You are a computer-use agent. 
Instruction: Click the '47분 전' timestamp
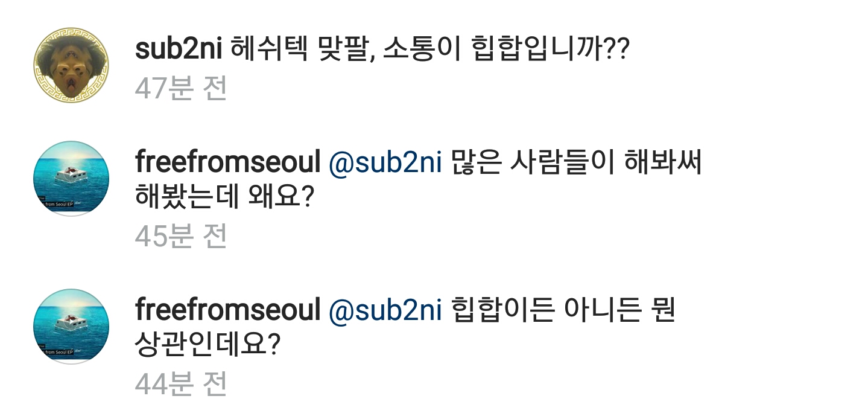[180, 89]
